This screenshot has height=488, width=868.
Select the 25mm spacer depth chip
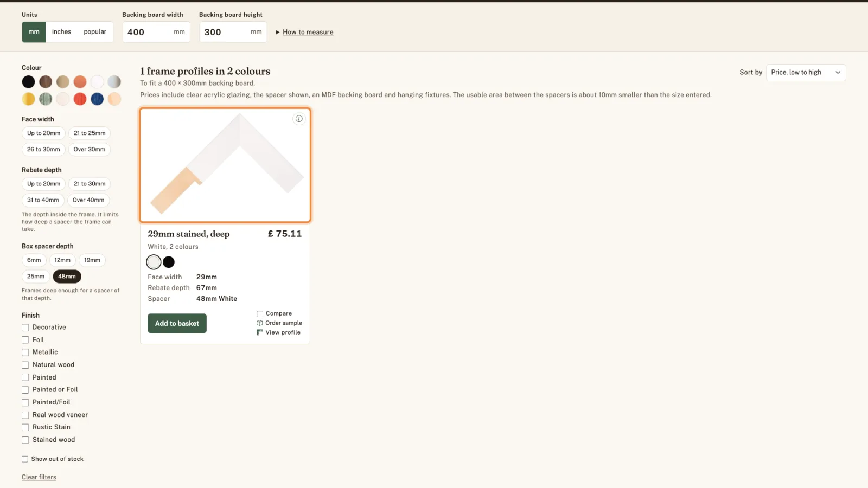coord(36,277)
